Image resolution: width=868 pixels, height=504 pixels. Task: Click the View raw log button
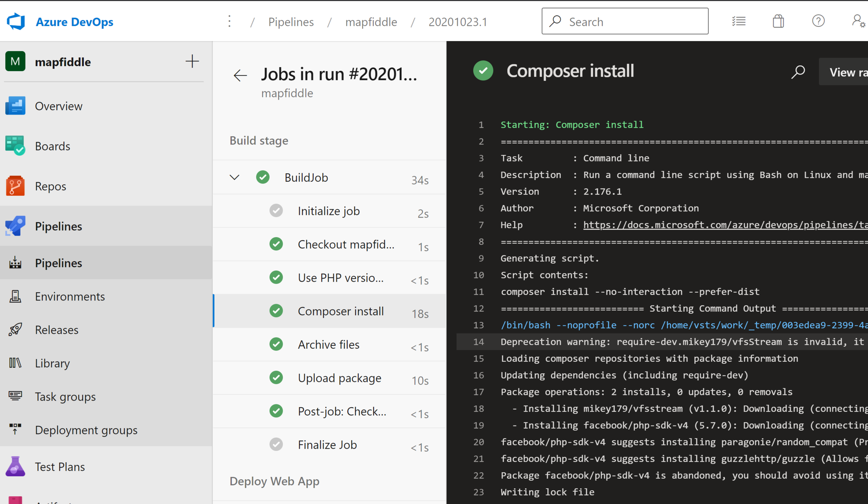[x=846, y=72]
